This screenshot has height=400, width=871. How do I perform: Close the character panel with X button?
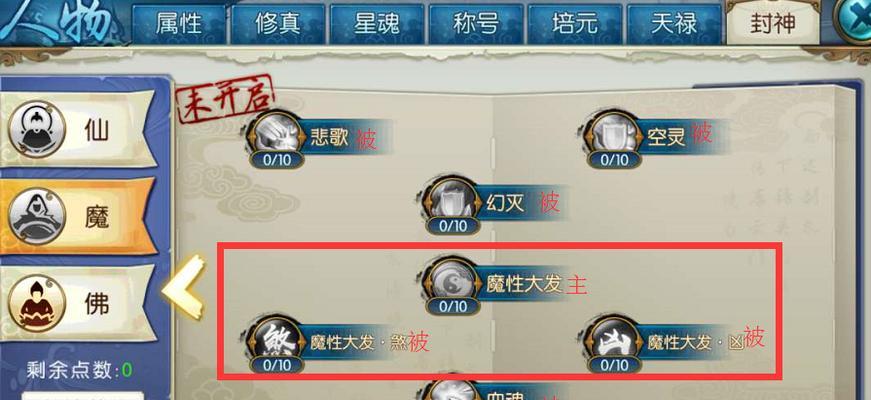854,19
